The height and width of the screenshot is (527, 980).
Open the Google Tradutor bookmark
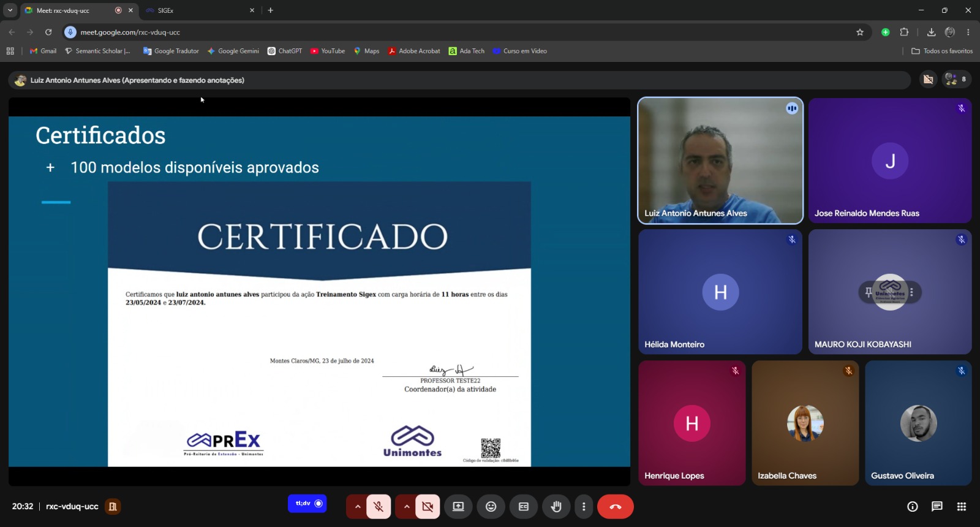(x=171, y=51)
